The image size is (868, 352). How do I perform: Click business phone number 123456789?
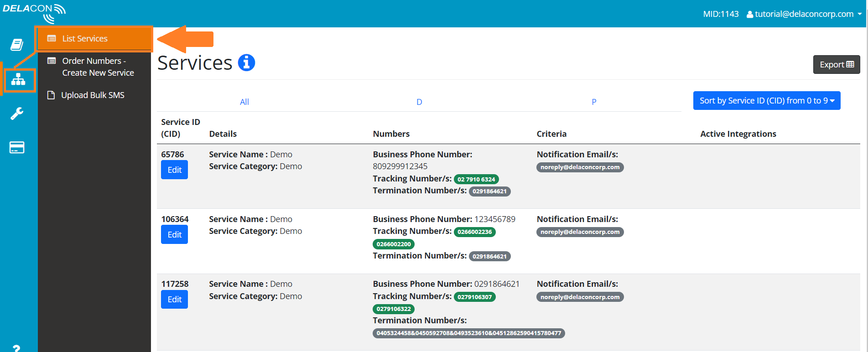click(495, 219)
